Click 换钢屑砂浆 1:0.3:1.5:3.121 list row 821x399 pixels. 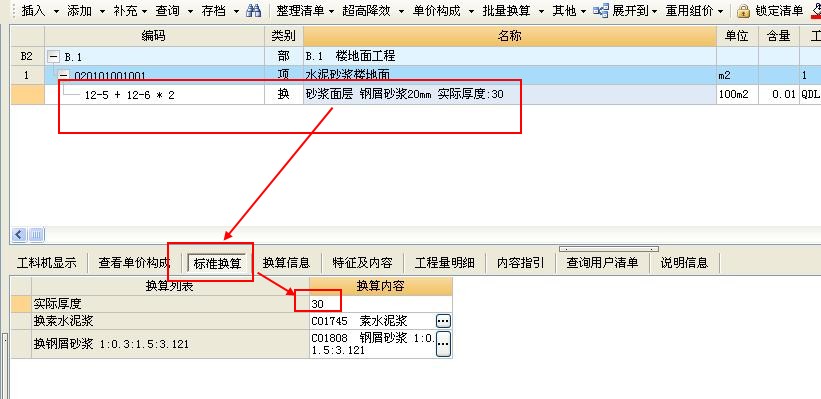click(x=170, y=343)
